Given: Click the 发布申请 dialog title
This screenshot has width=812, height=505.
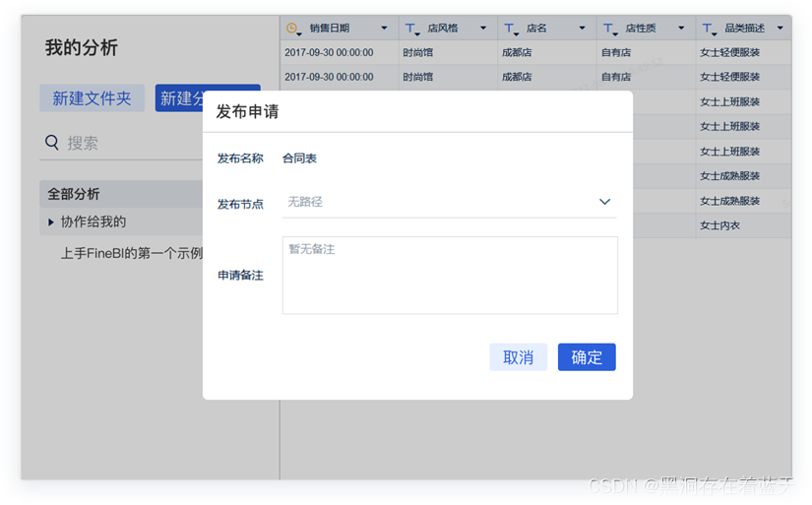Looking at the screenshot, I should (x=247, y=111).
